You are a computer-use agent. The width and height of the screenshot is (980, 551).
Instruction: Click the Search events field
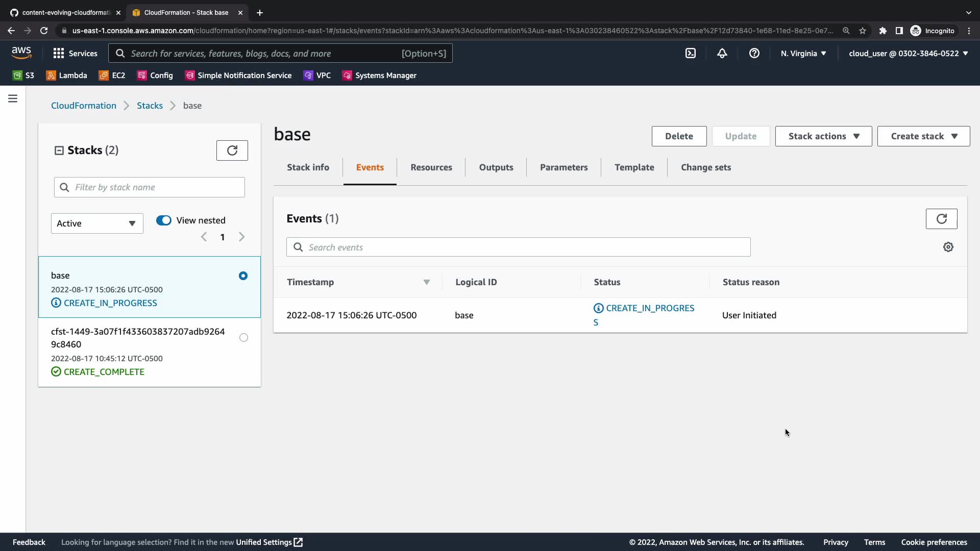518,247
